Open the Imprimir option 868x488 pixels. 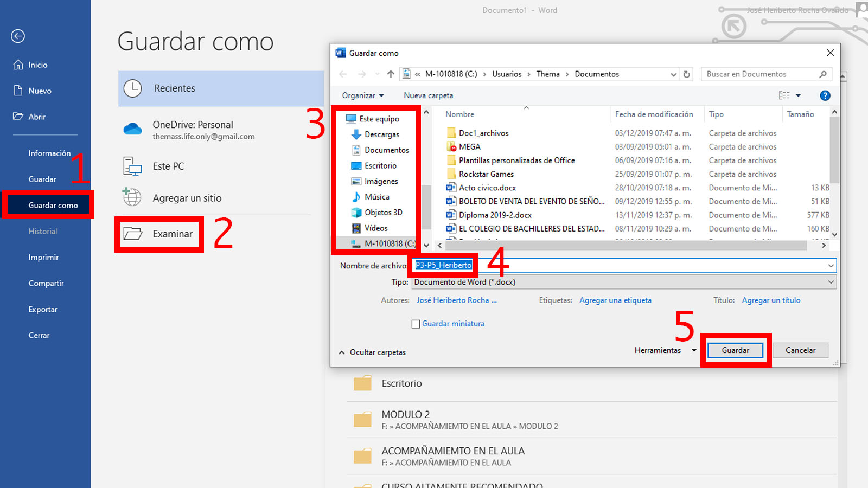(x=43, y=258)
